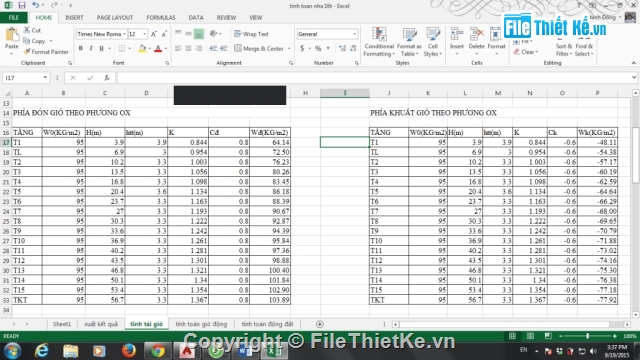
Task: Open Conditional Formatting menu
Action: 379,42
